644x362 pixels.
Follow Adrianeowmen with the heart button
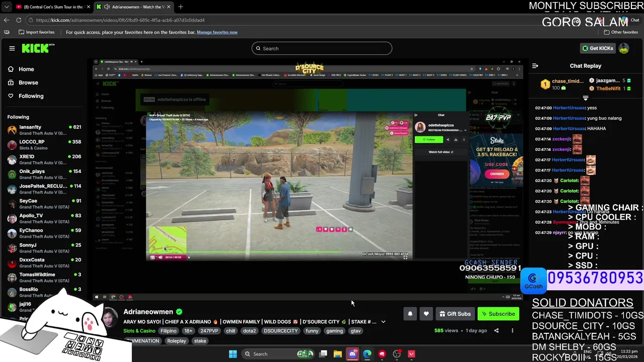426,314
